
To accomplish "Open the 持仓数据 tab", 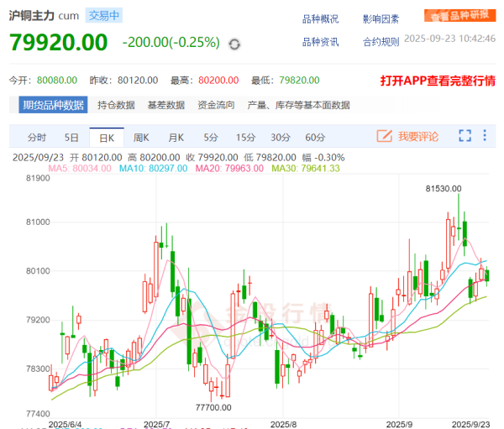I will tap(116, 105).
